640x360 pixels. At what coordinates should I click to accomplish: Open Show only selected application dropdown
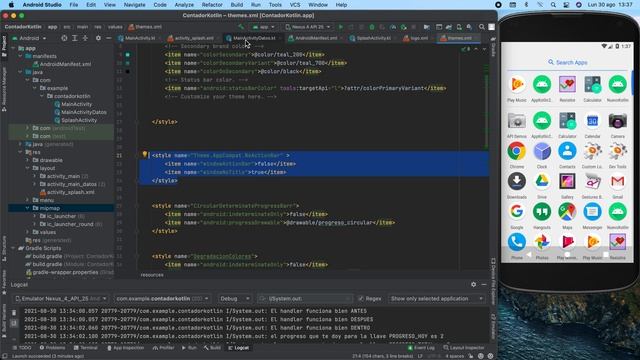click(x=436, y=299)
